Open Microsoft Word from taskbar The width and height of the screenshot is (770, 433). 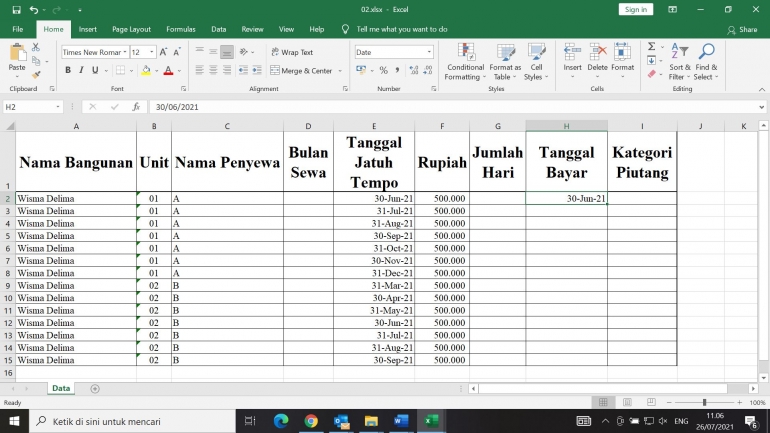[401, 421]
